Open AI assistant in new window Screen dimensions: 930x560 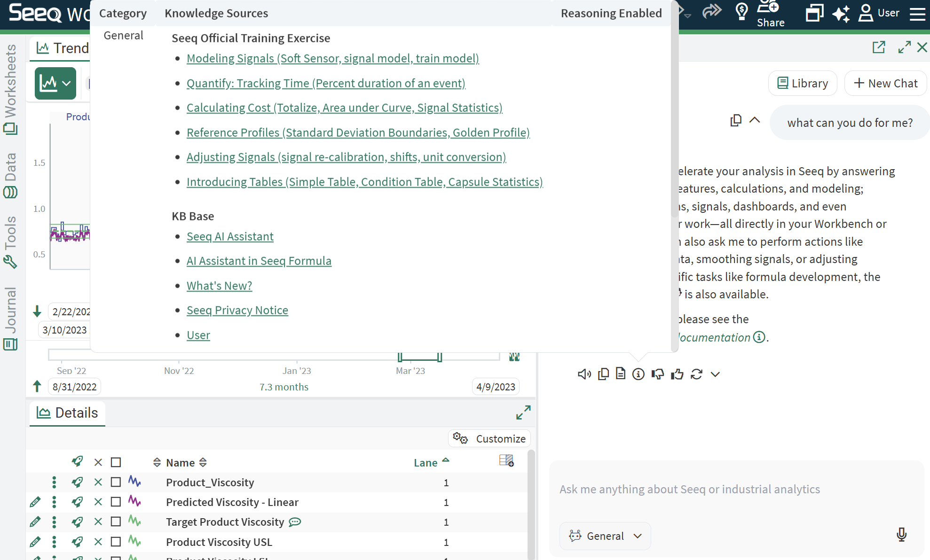click(x=878, y=47)
